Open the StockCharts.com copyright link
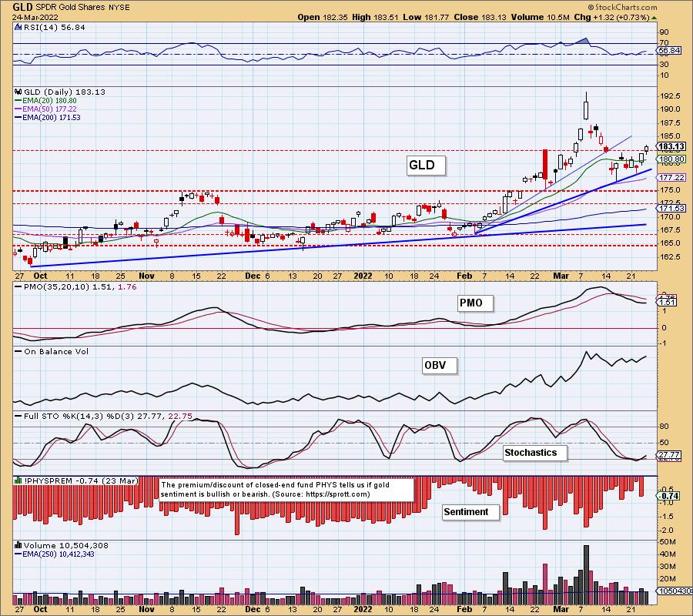693x616 pixels. click(x=622, y=7)
